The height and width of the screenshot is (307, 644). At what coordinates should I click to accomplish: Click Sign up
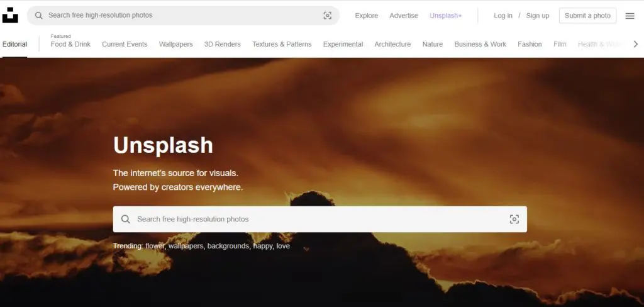tap(537, 16)
